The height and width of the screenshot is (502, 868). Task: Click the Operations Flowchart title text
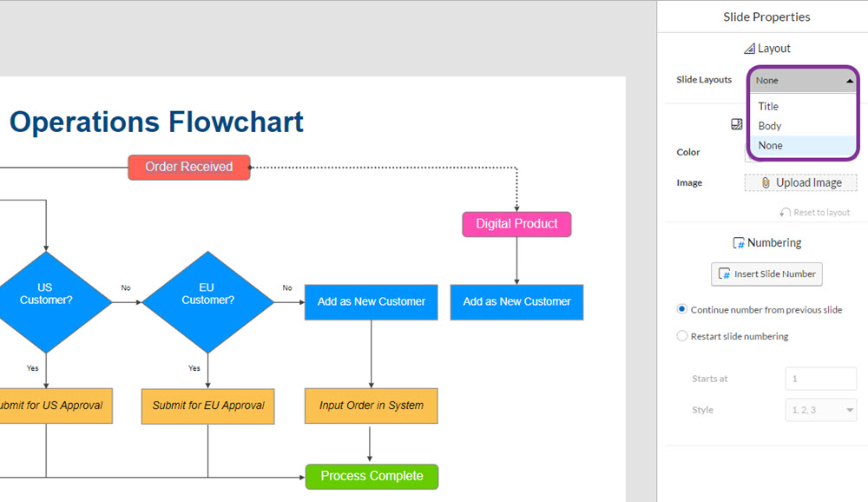[156, 122]
